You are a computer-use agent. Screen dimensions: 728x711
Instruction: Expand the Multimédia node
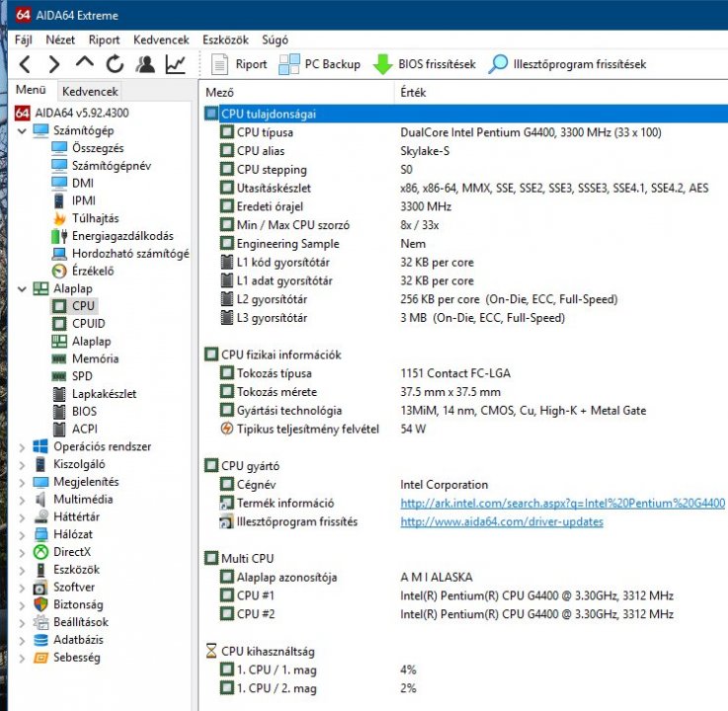(22, 500)
